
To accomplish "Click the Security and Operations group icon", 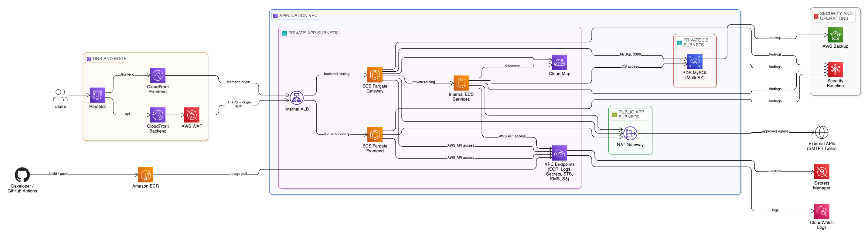I will coord(816,16).
